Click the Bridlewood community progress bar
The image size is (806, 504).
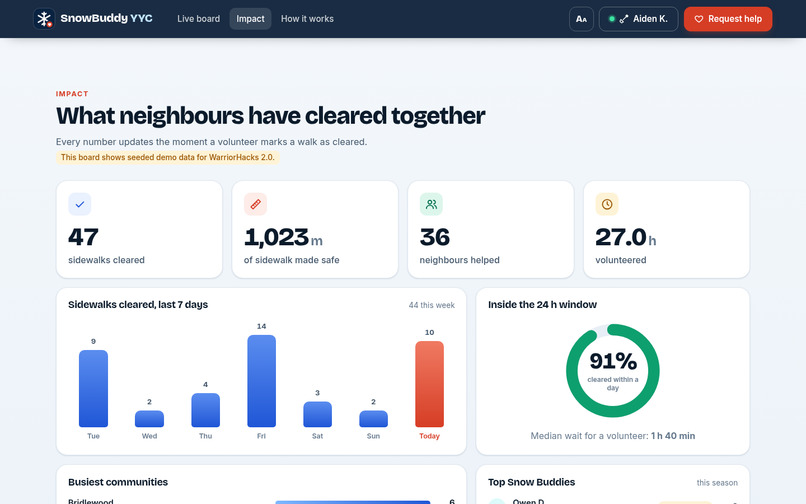click(353, 502)
